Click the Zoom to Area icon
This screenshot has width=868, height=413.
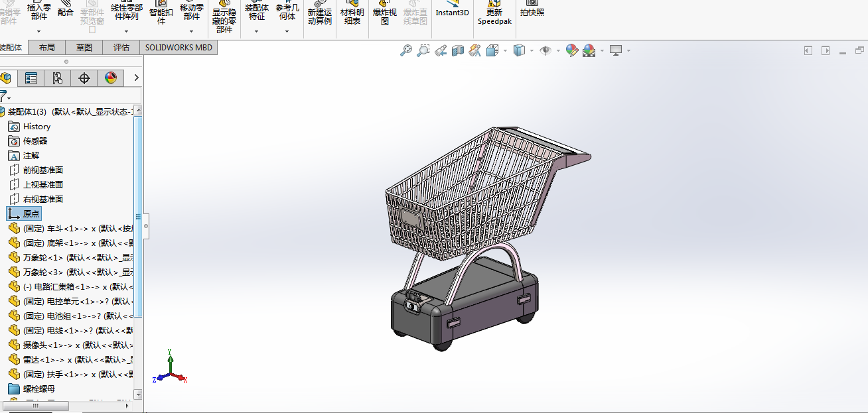click(x=423, y=50)
